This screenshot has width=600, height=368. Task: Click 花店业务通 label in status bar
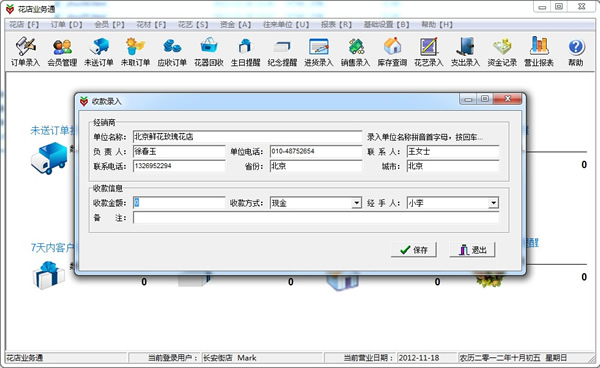point(25,358)
